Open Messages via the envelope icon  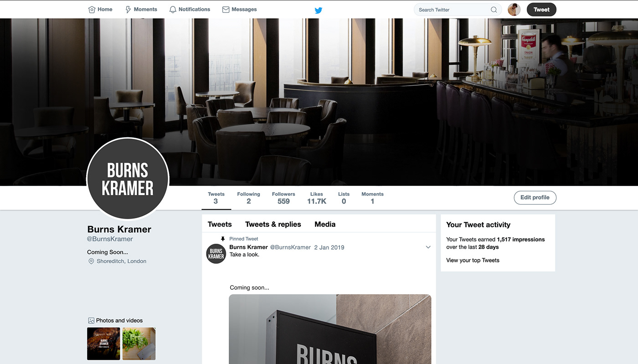(x=226, y=10)
